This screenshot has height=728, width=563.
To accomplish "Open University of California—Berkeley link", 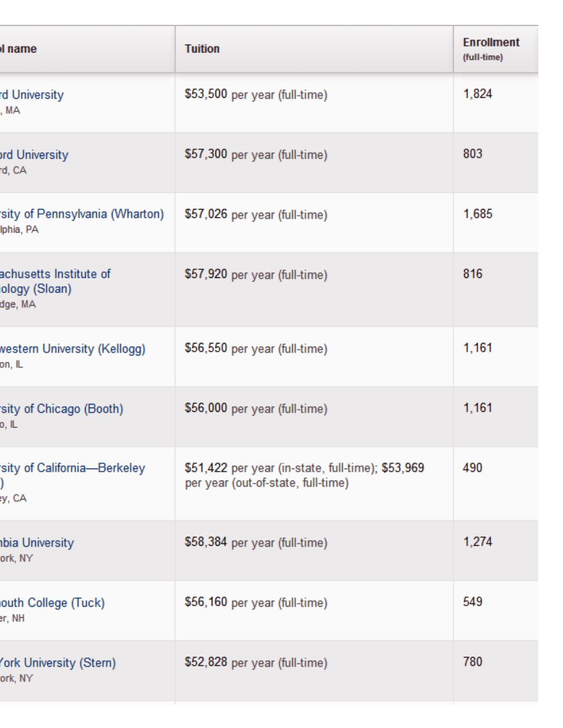I will [x=73, y=469].
